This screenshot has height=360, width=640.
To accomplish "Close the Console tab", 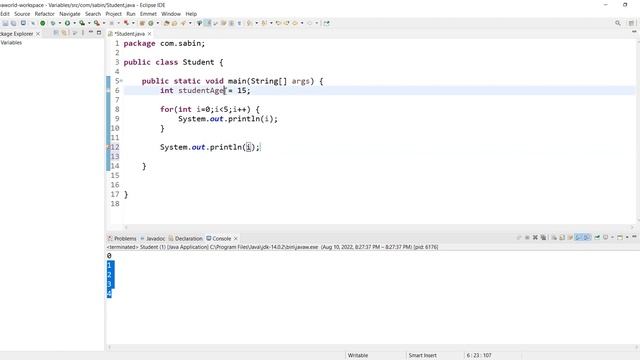I will [236, 238].
